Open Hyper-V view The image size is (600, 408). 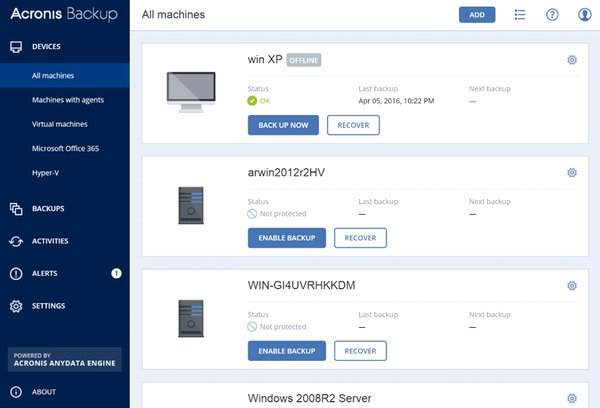pyautogui.click(x=46, y=173)
